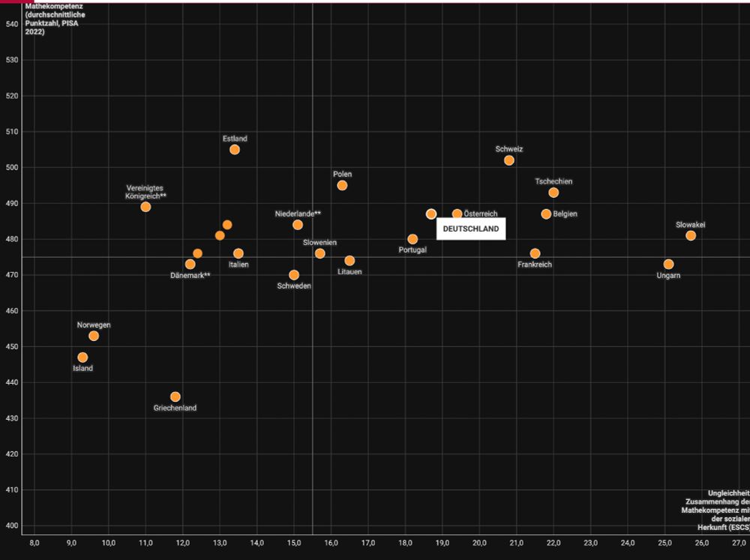This screenshot has width=750, height=560.
Task: Select the Dänemark data point
Action: tap(190, 265)
